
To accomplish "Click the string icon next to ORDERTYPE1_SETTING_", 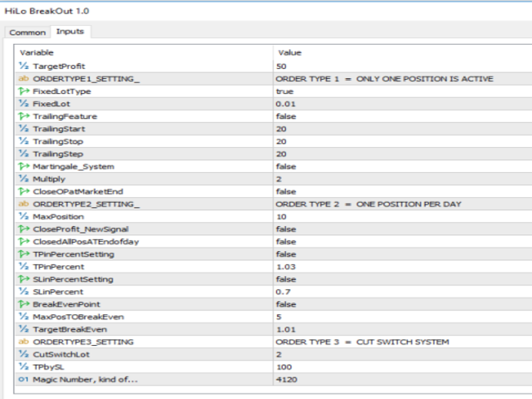I will [23, 79].
